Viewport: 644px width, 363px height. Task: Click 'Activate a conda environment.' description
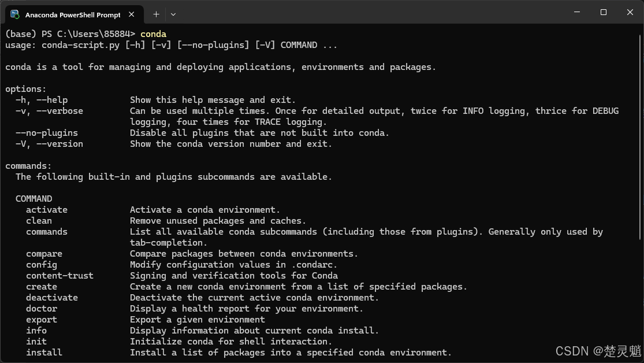coord(205,210)
